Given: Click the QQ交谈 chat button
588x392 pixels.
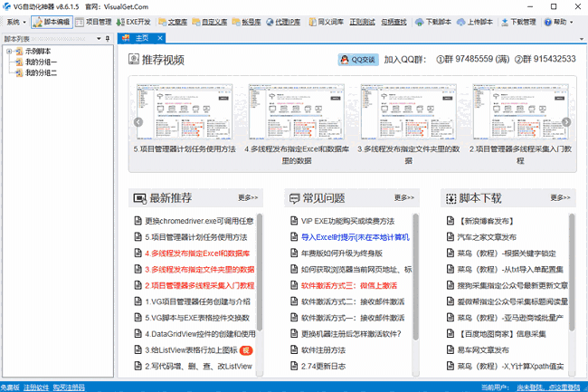Looking at the screenshot, I should [357, 60].
